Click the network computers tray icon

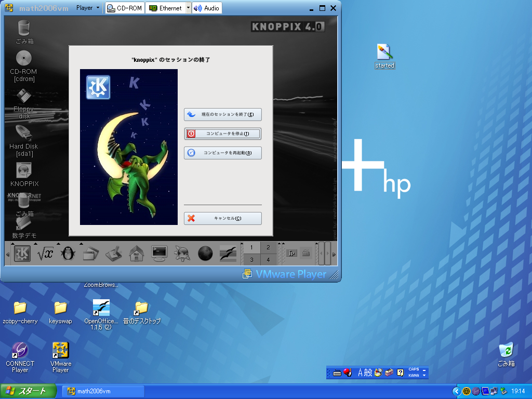[495, 391]
